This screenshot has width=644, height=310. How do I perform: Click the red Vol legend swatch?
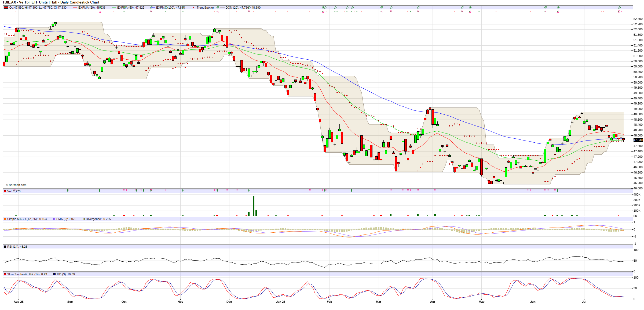click(5, 191)
